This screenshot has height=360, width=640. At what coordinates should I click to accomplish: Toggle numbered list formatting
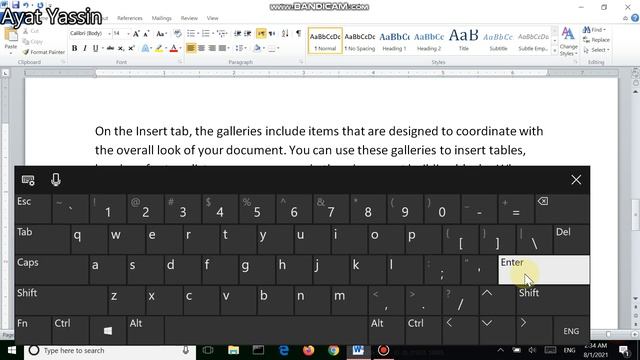[205, 33]
